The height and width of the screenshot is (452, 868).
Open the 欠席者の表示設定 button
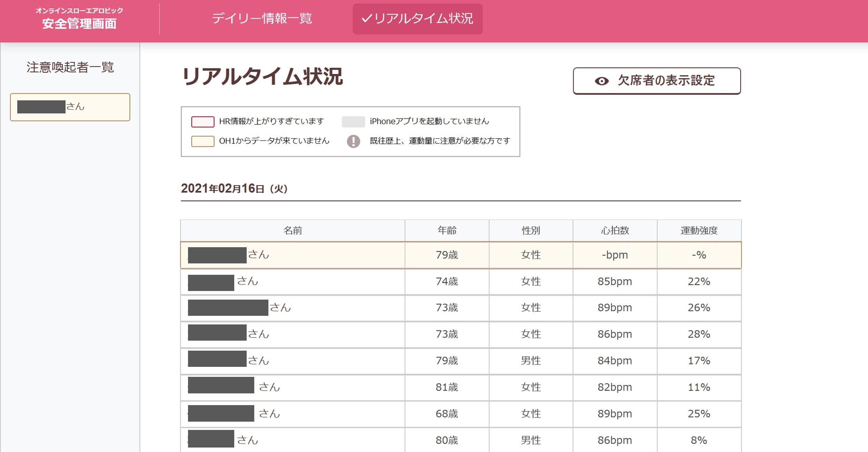coord(657,81)
